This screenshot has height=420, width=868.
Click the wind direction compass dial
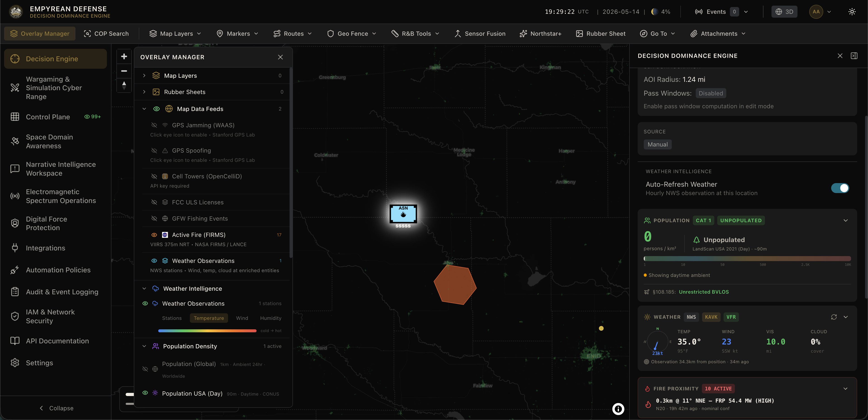point(657,342)
